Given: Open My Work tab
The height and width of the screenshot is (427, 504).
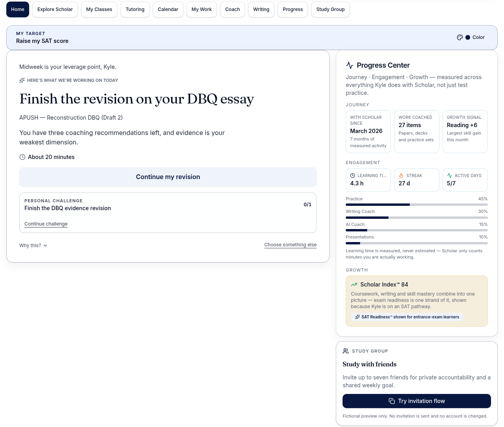Looking at the screenshot, I should [x=202, y=9].
